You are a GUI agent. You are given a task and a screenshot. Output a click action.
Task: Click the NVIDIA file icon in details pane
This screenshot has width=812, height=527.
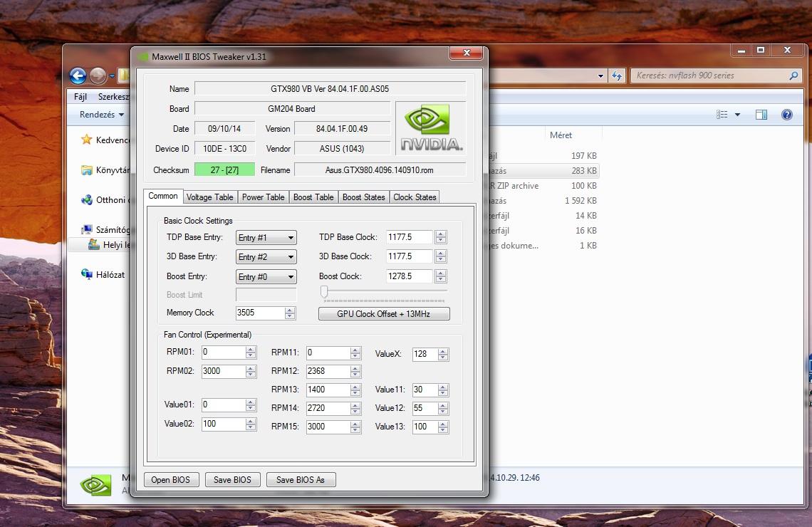pos(96,484)
